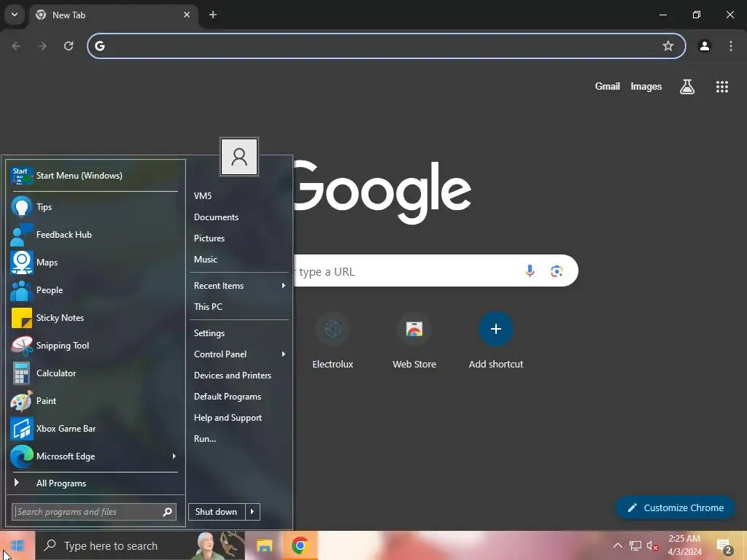Launch Sticky Notes icon
Image resolution: width=747 pixels, height=560 pixels.
click(x=21, y=318)
